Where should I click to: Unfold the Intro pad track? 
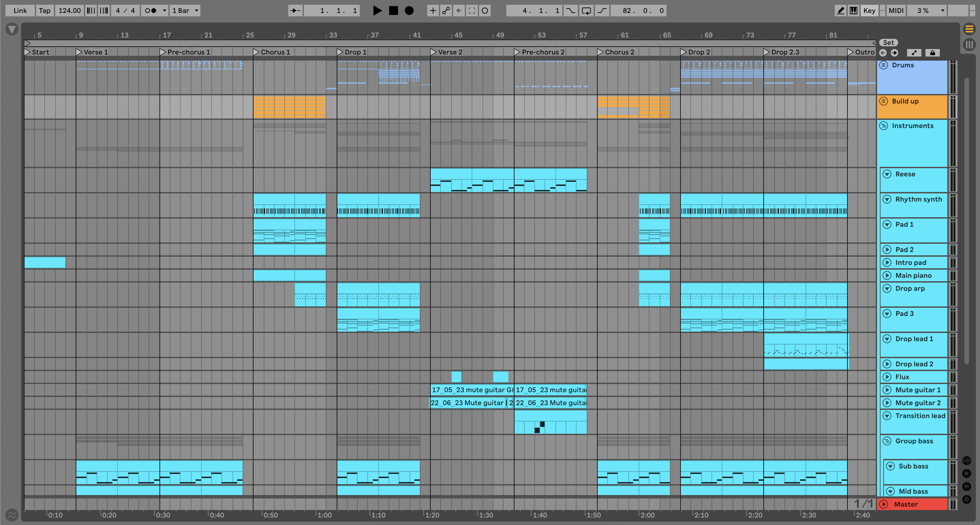(x=887, y=263)
